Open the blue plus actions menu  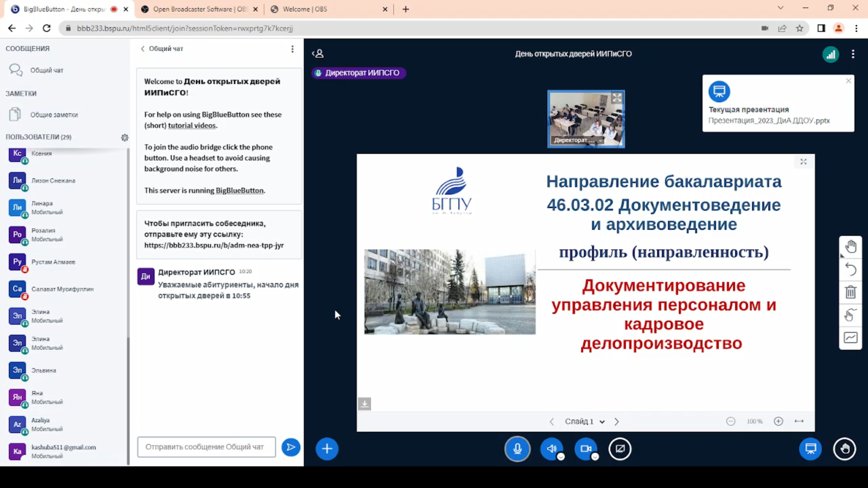click(x=327, y=449)
